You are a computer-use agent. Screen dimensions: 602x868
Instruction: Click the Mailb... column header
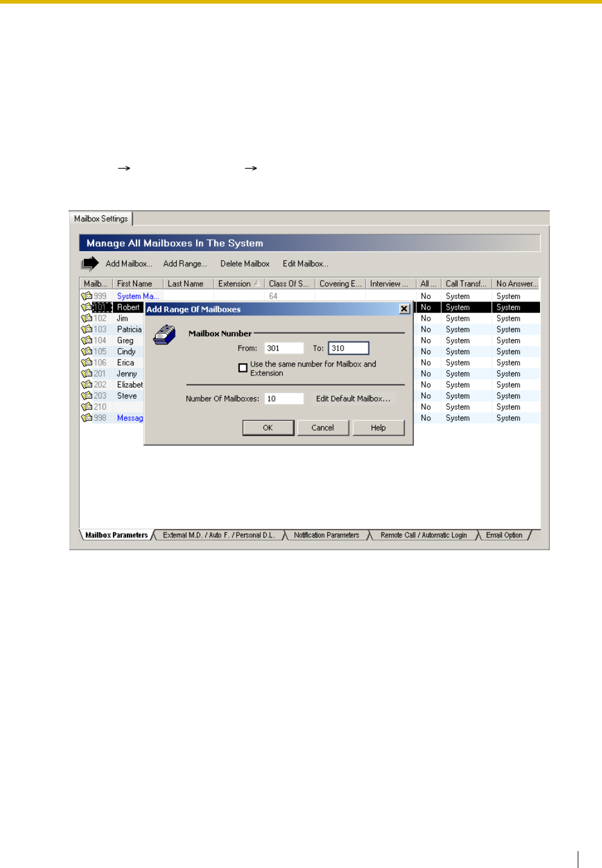[96, 283]
